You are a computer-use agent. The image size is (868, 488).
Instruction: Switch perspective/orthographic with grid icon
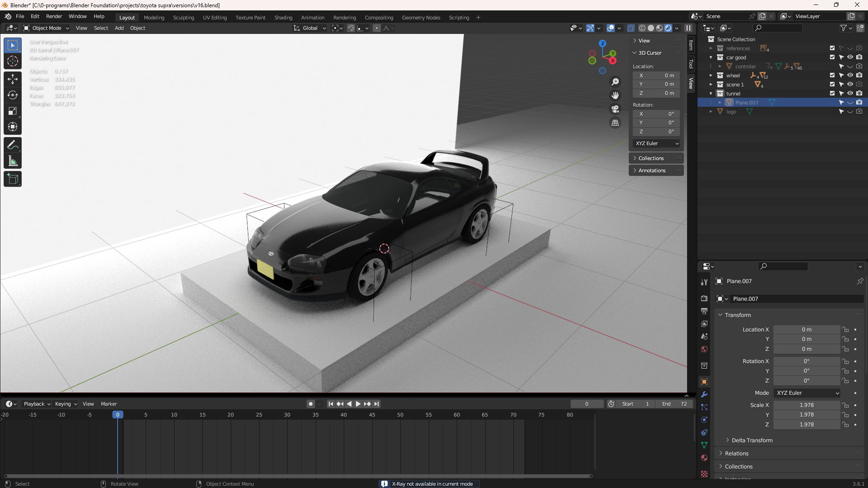[615, 123]
